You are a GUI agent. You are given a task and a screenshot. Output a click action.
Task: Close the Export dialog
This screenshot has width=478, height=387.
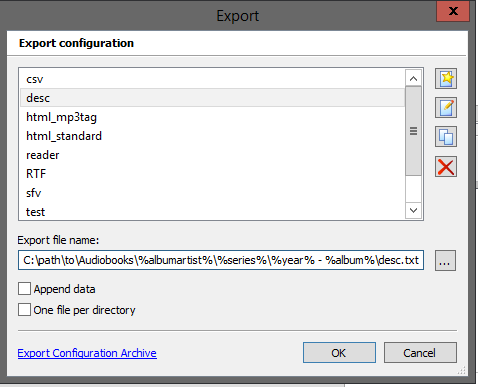[x=453, y=11]
